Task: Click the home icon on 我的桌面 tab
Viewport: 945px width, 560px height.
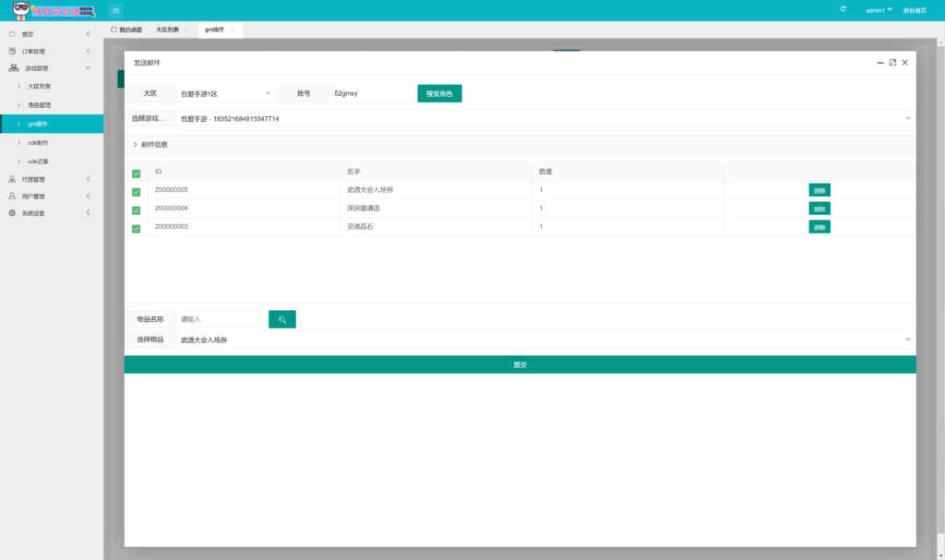Action: (114, 30)
